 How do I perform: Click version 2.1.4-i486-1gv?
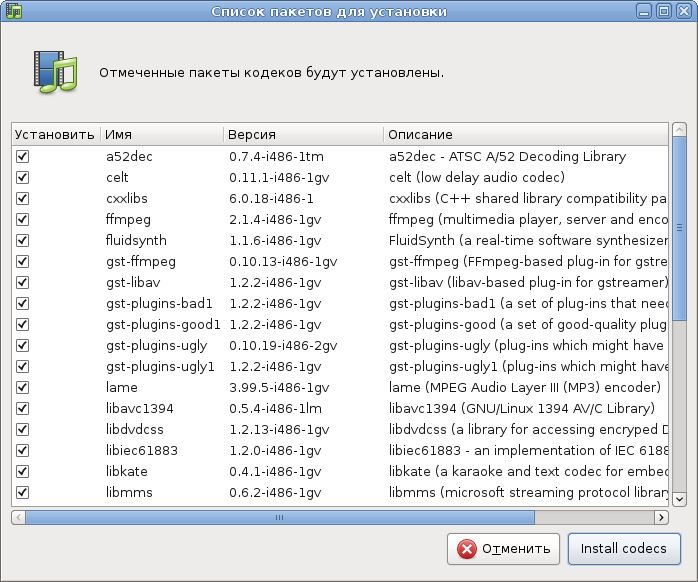pyautogui.click(x=275, y=220)
